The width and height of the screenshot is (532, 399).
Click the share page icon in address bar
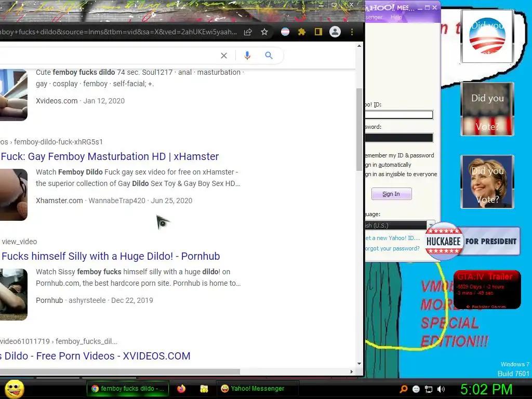[248, 32]
